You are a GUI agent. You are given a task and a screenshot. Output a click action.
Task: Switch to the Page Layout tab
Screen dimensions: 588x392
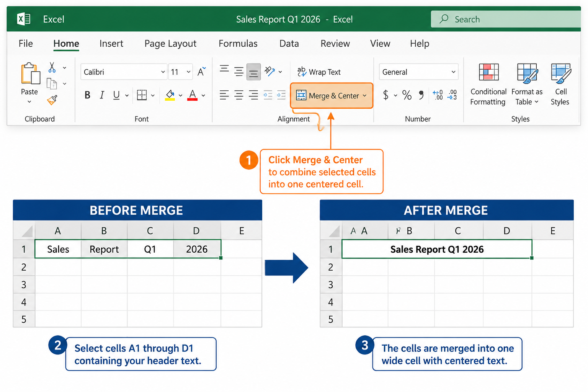[170, 44]
